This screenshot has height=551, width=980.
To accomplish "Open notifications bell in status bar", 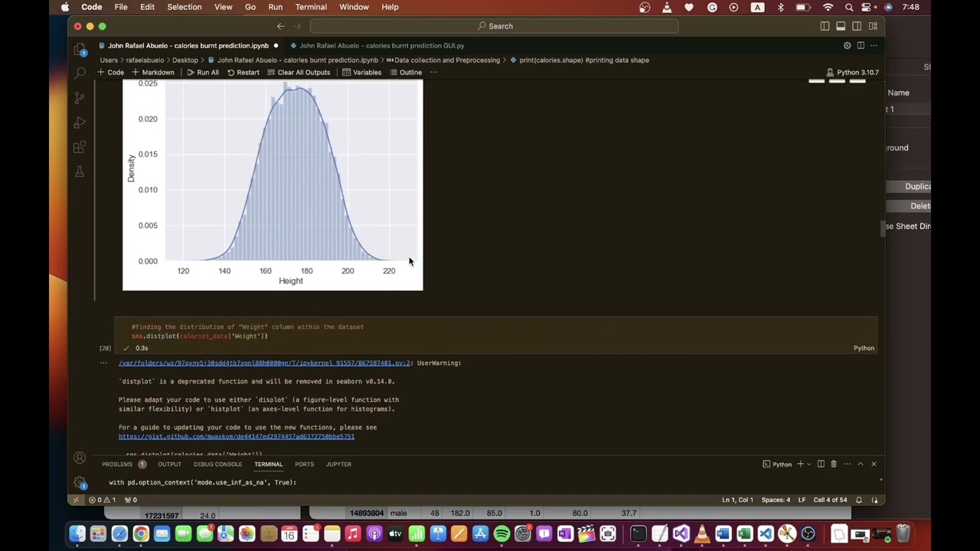I will (x=859, y=500).
